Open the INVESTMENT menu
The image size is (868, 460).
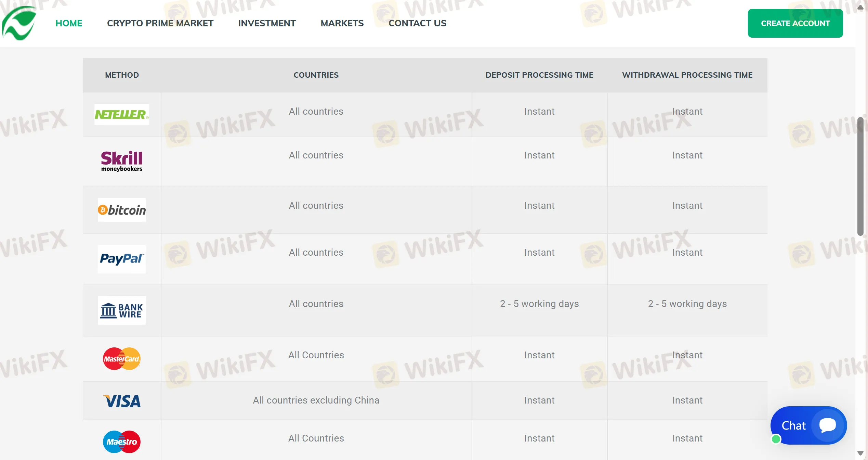[267, 23]
